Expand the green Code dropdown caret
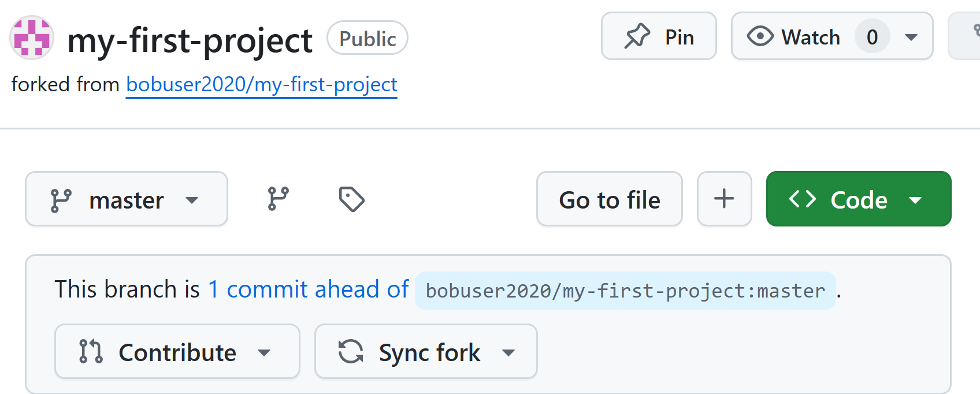The image size is (980, 394). click(x=915, y=200)
